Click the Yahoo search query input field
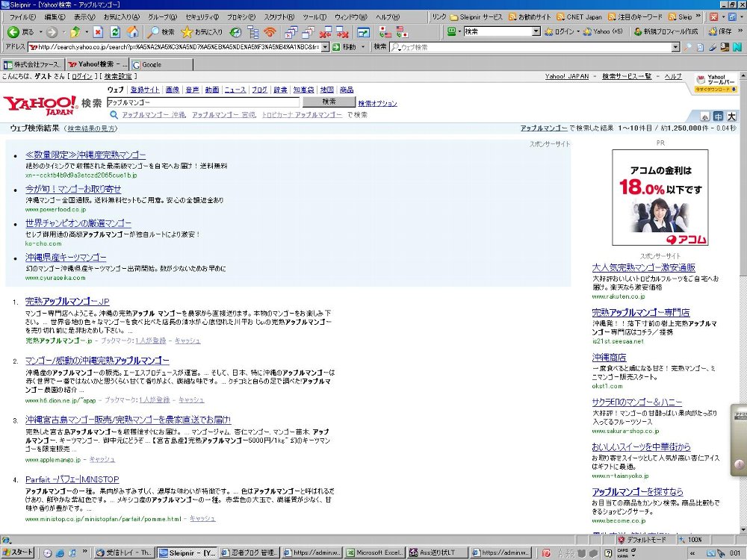This screenshot has width=747, height=560. pos(202,102)
